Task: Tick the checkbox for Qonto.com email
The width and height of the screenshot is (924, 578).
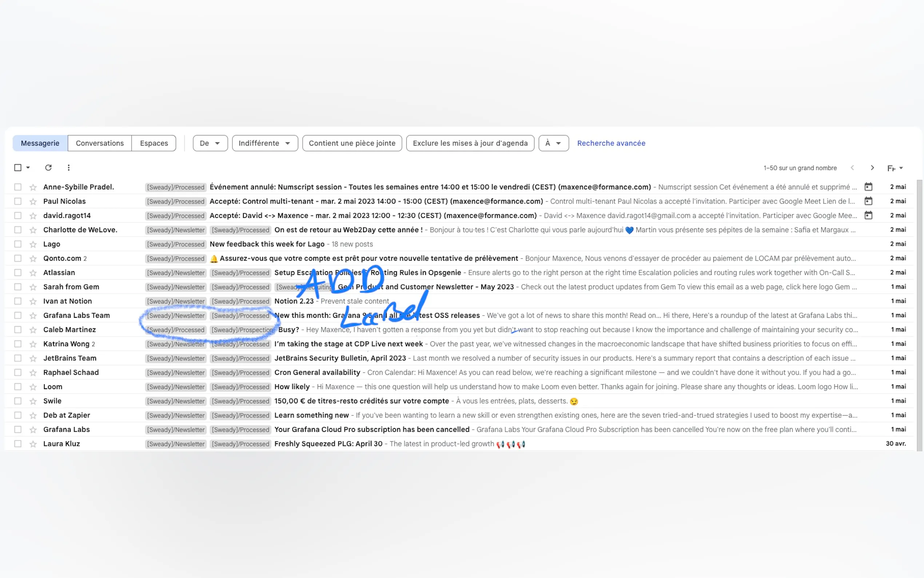Action: click(17, 258)
